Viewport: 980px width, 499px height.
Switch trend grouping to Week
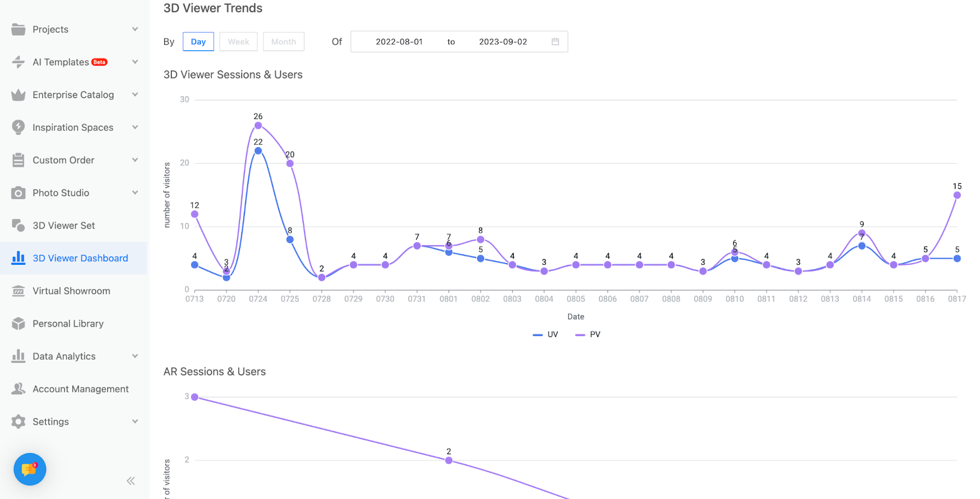(238, 42)
